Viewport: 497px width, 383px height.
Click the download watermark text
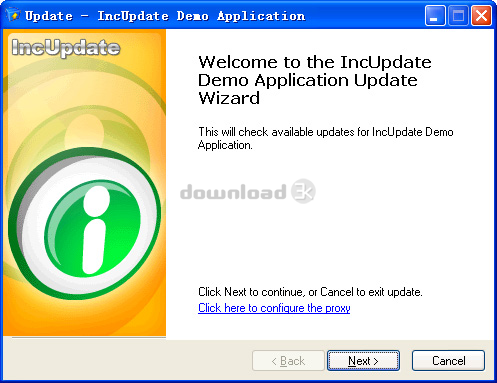coord(233,192)
